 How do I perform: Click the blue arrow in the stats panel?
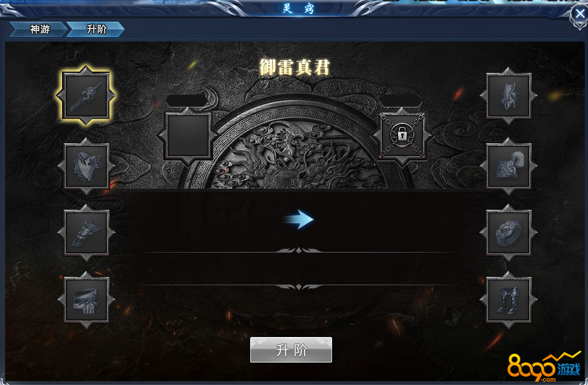(x=299, y=219)
